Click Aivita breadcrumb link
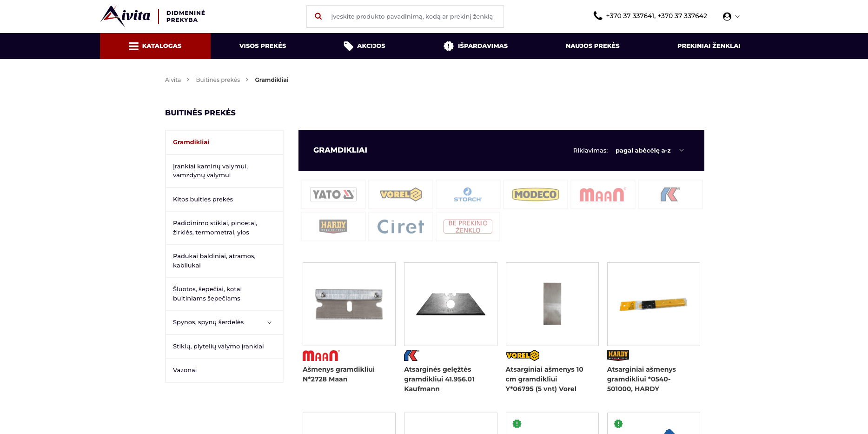This screenshot has width=868, height=434. click(173, 80)
